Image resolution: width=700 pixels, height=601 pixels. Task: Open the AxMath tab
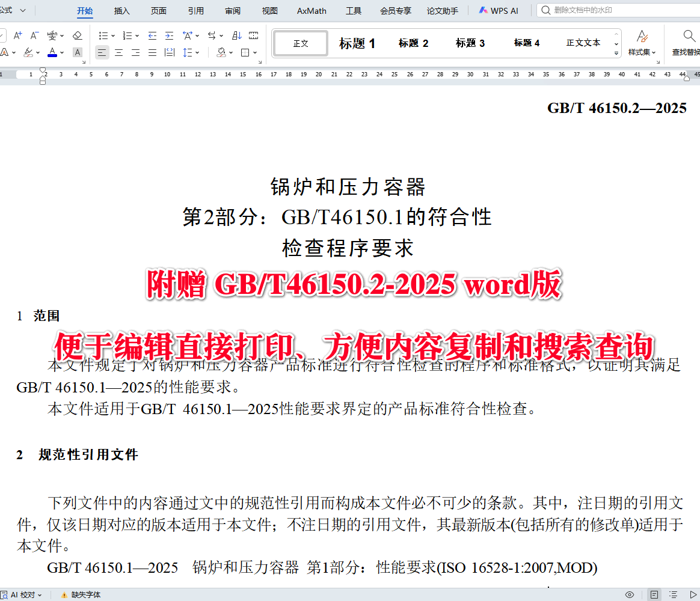click(312, 11)
